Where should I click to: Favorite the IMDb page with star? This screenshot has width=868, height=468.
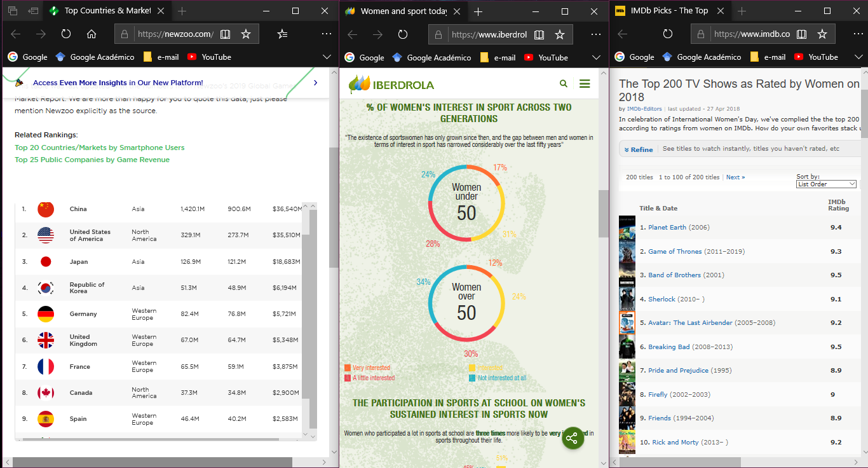(822, 34)
